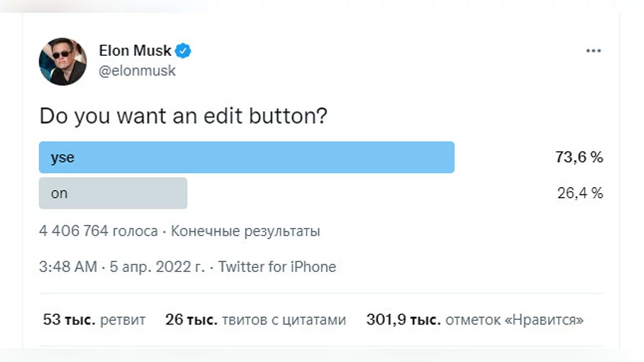Open the three-dot more options menu
Image resolution: width=644 pixels, height=362 pixels.
click(593, 51)
